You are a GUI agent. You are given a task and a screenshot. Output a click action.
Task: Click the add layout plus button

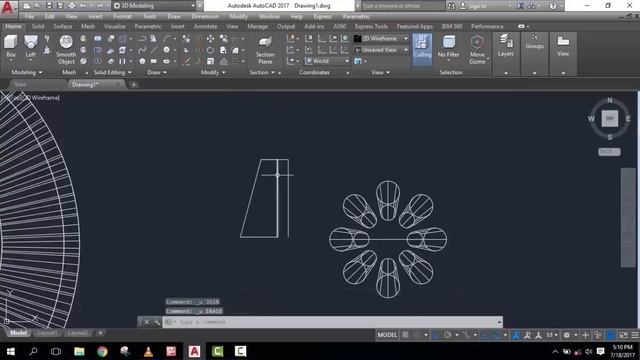(x=100, y=333)
